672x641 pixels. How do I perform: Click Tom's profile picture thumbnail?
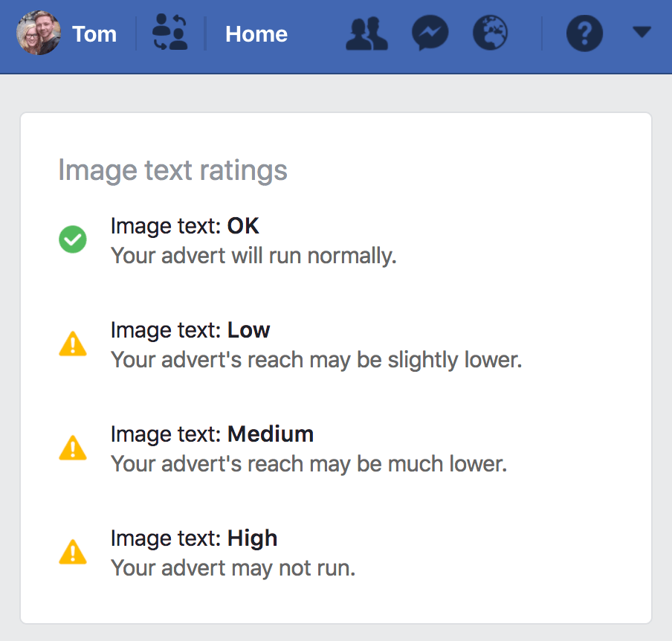[37, 33]
